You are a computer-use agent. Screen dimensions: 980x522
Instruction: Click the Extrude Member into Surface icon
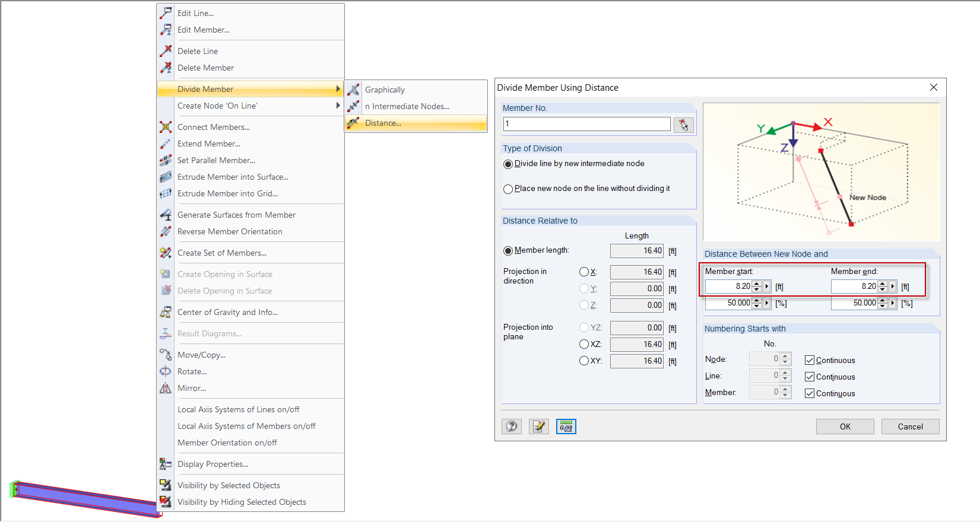pos(166,177)
